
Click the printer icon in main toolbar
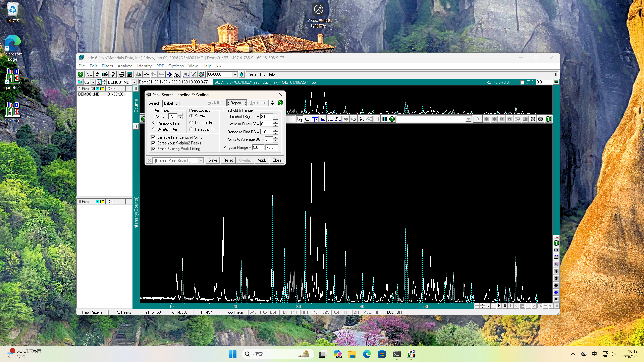pos(121,74)
